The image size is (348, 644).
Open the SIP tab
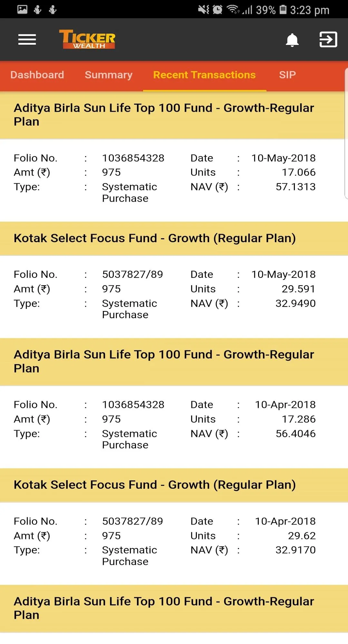(x=287, y=75)
